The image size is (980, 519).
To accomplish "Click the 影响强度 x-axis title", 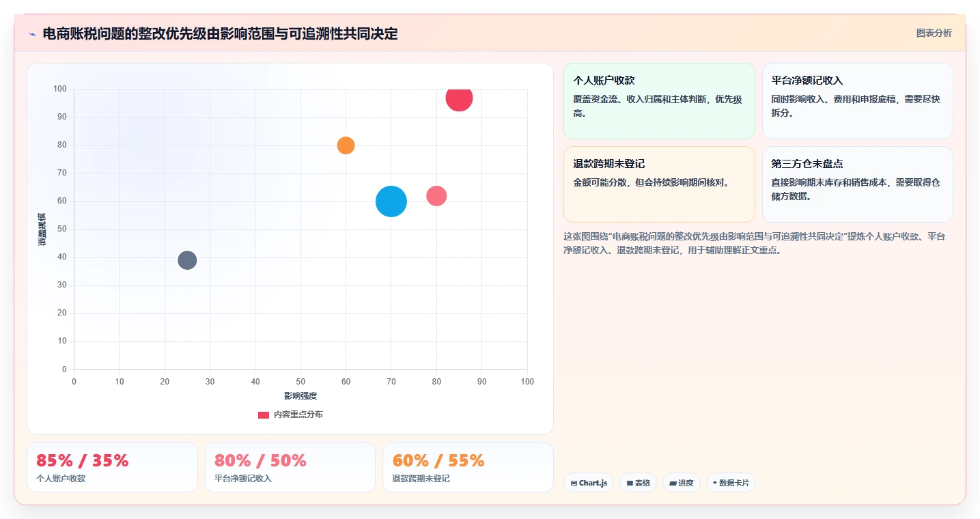I will point(300,395).
